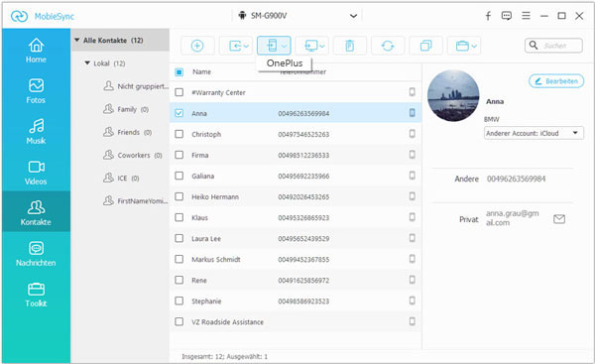Collapse the Alle Kontakte tree
The width and height of the screenshot is (595, 364).
click(x=77, y=40)
